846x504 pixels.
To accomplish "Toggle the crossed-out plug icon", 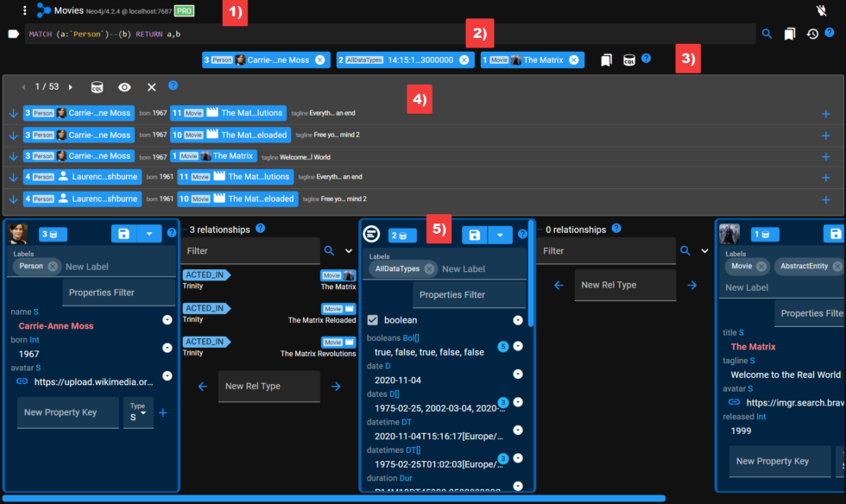I will click(x=821, y=10).
